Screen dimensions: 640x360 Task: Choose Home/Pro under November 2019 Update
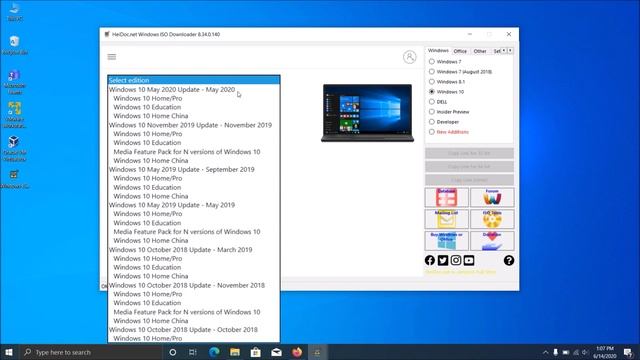[x=194, y=134]
